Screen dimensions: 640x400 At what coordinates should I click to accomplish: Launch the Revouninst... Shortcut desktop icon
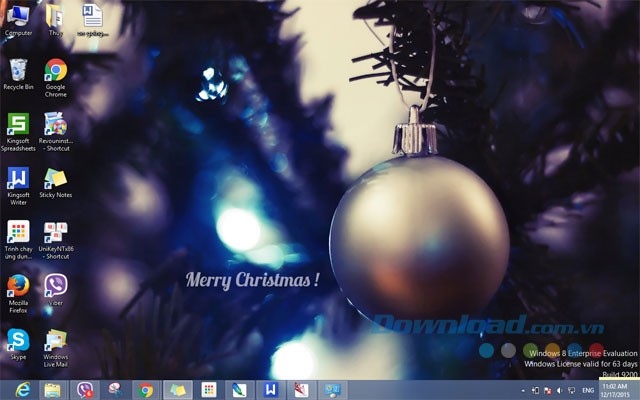pos(56,131)
